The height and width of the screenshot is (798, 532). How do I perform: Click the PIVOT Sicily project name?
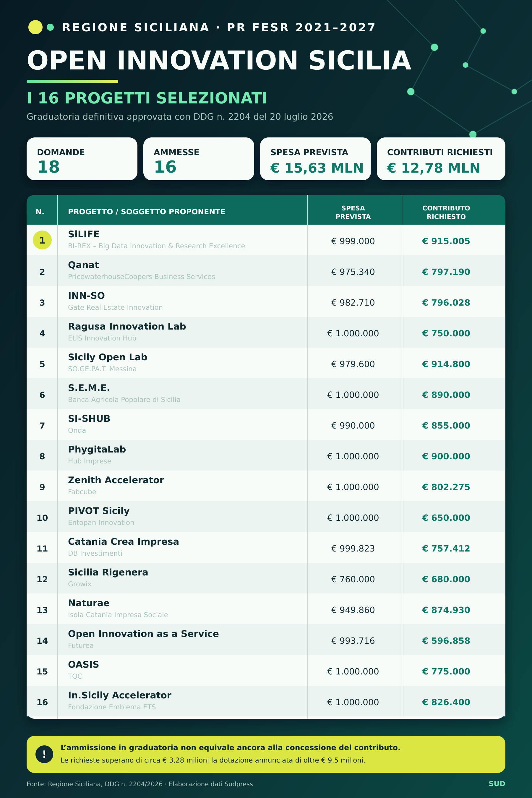click(99, 511)
